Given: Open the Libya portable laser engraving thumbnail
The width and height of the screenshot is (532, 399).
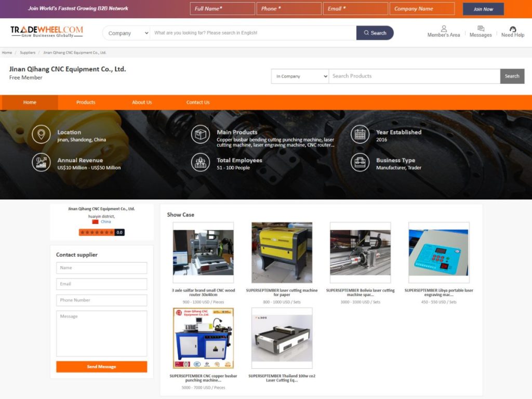Looking at the screenshot, I should pyautogui.click(x=438, y=252).
